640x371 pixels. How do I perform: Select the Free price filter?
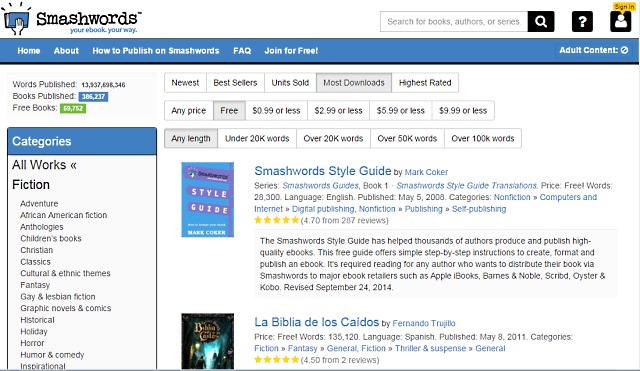229,111
